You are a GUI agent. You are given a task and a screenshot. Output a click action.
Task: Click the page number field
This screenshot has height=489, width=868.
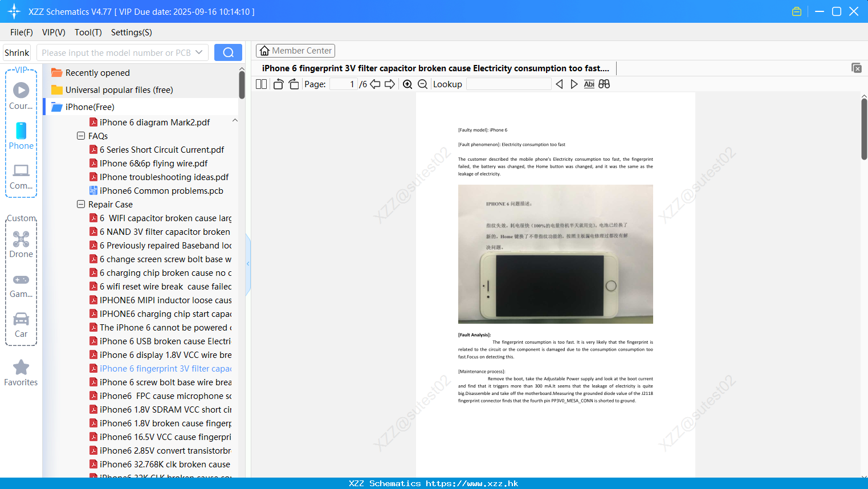[343, 84]
